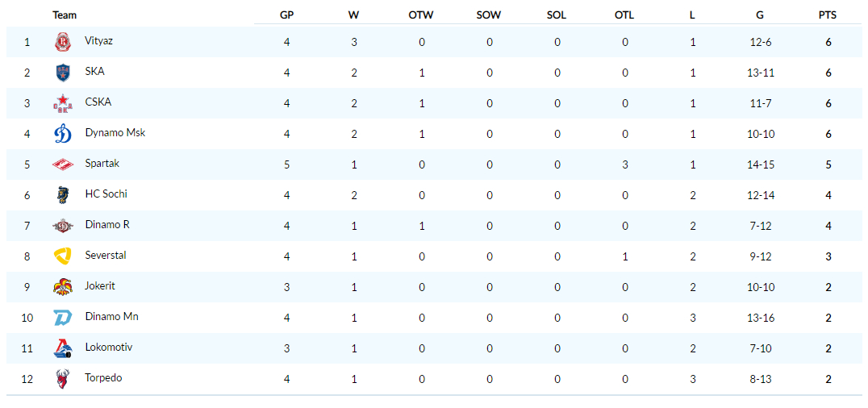Viewport: 868px width, 408px height.
Task: Click the Severstal yellow logo
Action: [x=63, y=256]
